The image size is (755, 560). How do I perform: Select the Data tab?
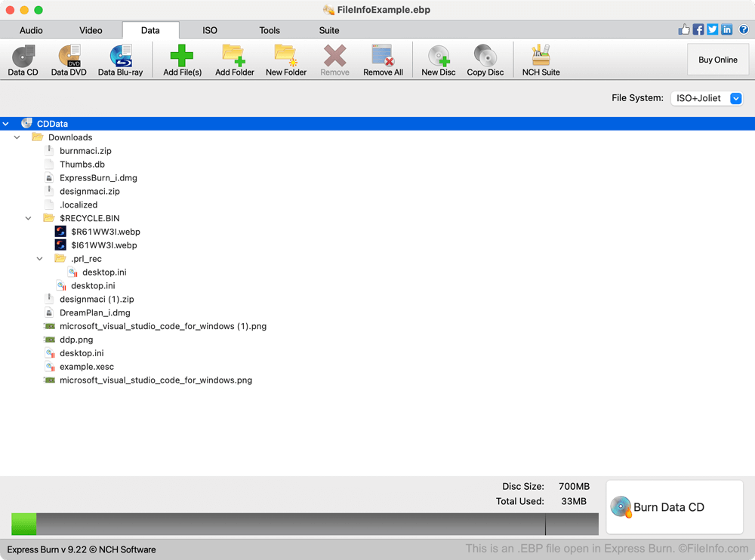(150, 30)
